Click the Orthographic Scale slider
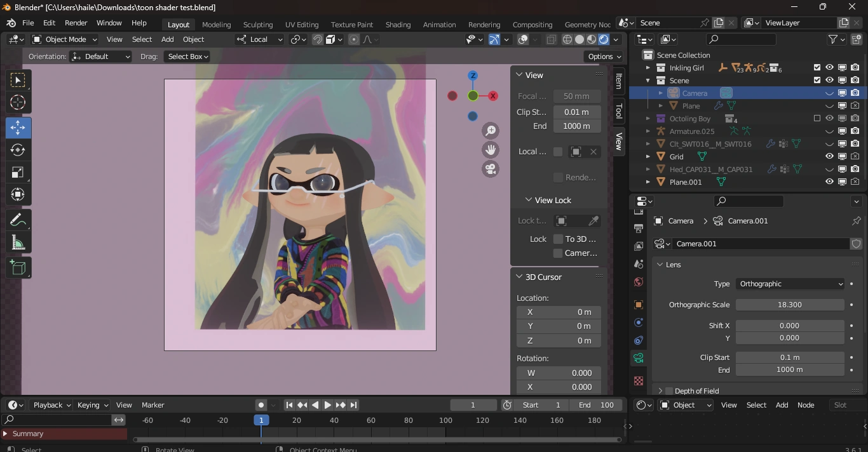This screenshot has width=868, height=452. (x=790, y=305)
